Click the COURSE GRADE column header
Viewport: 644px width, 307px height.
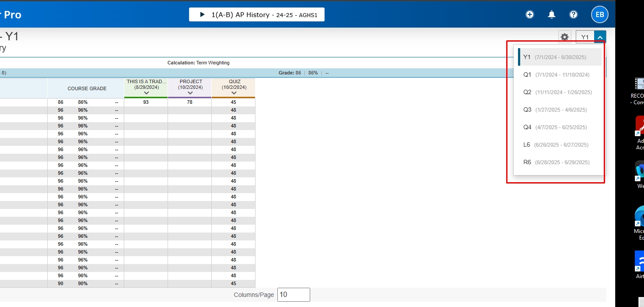(x=87, y=88)
